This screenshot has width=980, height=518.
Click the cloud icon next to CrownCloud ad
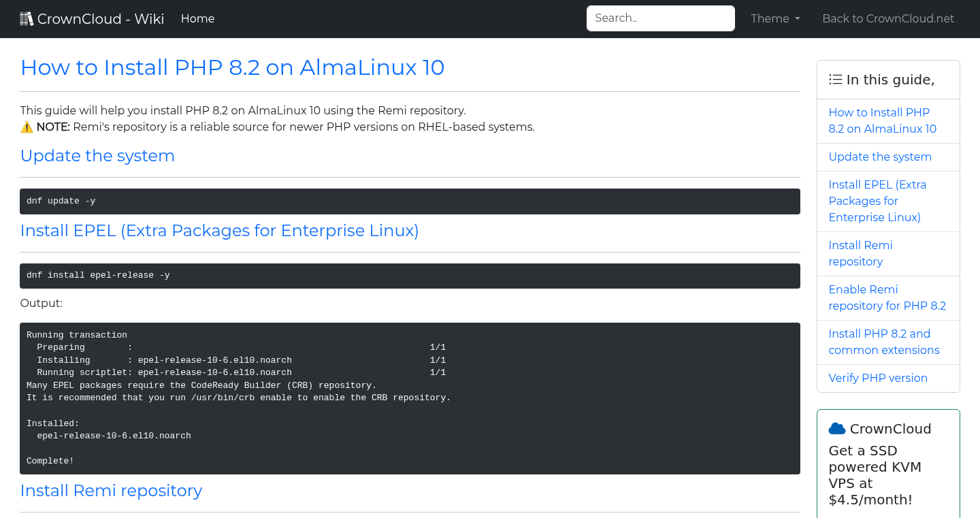pos(836,428)
